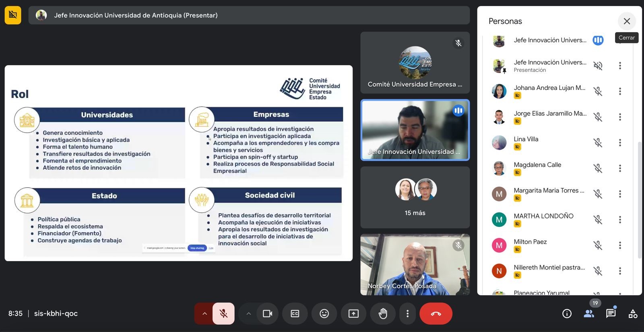Expand audio settings chevron beside microphone

click(x=204, y=313)
